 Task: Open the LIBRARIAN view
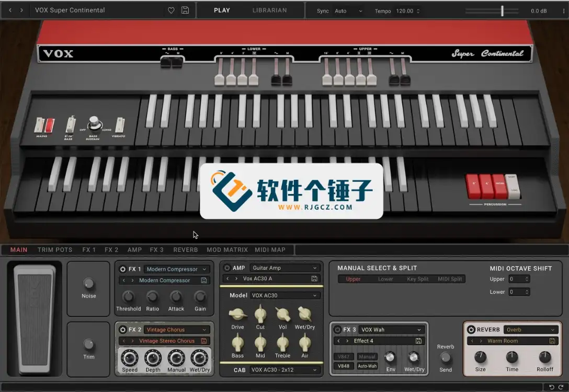tap(270, 10)
